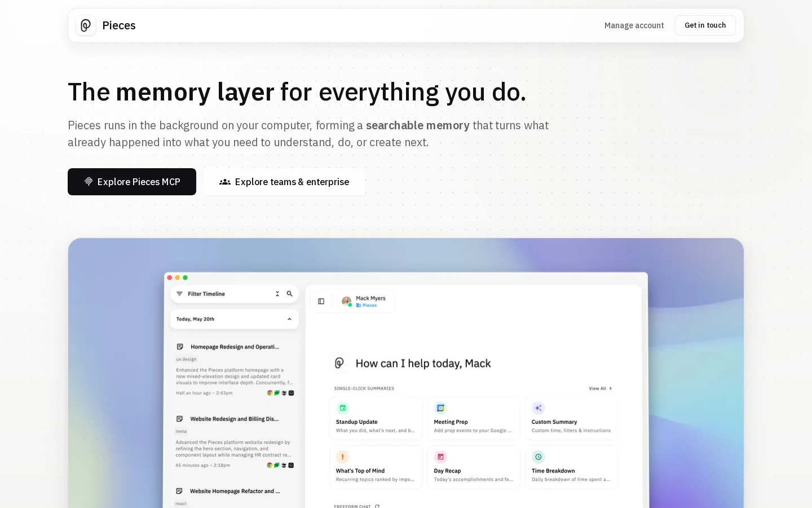Click the 'Half an hour ago ~ 2:43pm' timestamp

click(204, 393)
